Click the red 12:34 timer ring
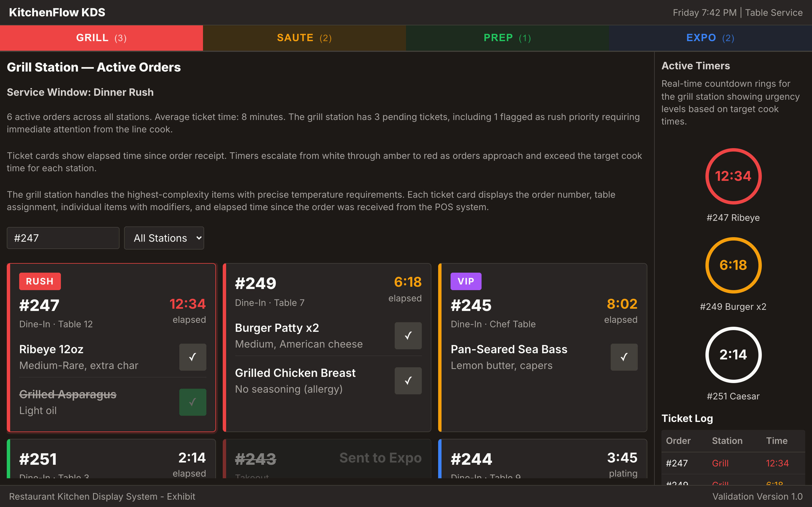This screenshot has height=507, width=812. 733,176
